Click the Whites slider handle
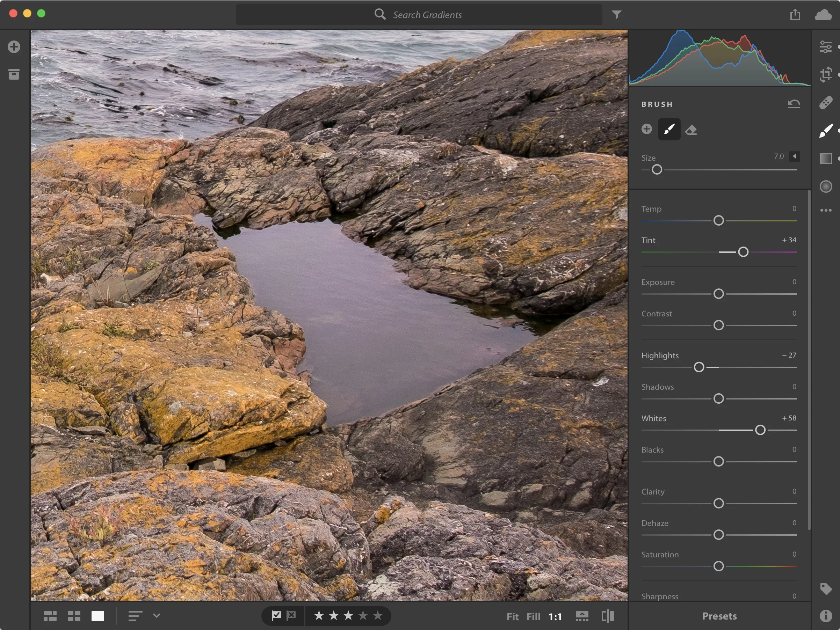This screenshot has width=840, height=630. pos(760,430)
